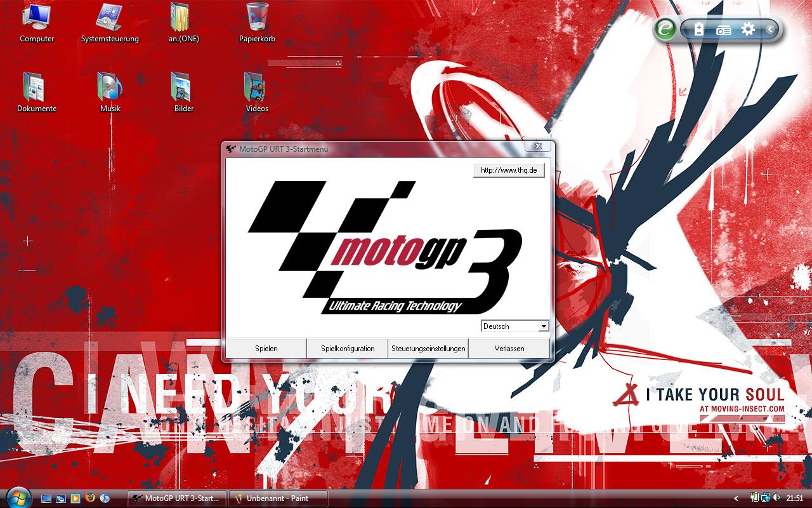Click Show Desktop quick launch icon
This screenshot has width=812, height=508.
click(46, 498)
